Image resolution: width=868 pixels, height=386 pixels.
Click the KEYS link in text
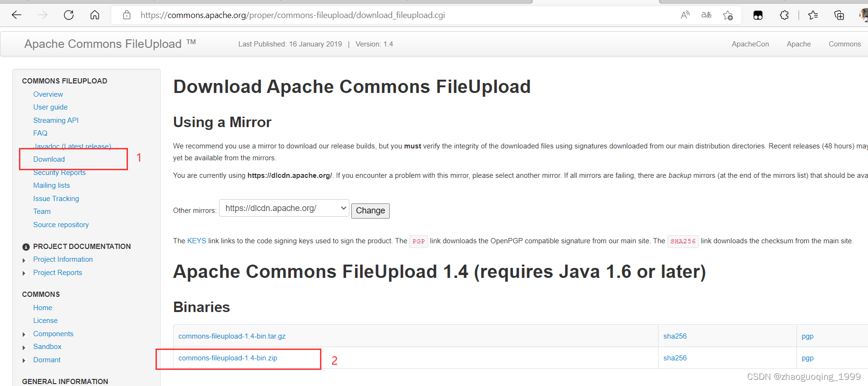point(197,241)
